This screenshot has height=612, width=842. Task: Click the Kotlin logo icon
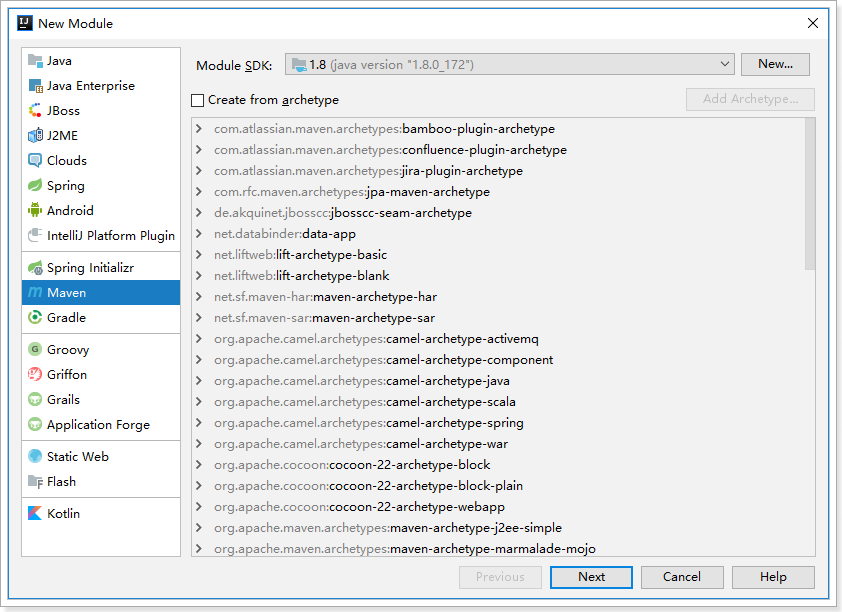[x=35, y=513]
